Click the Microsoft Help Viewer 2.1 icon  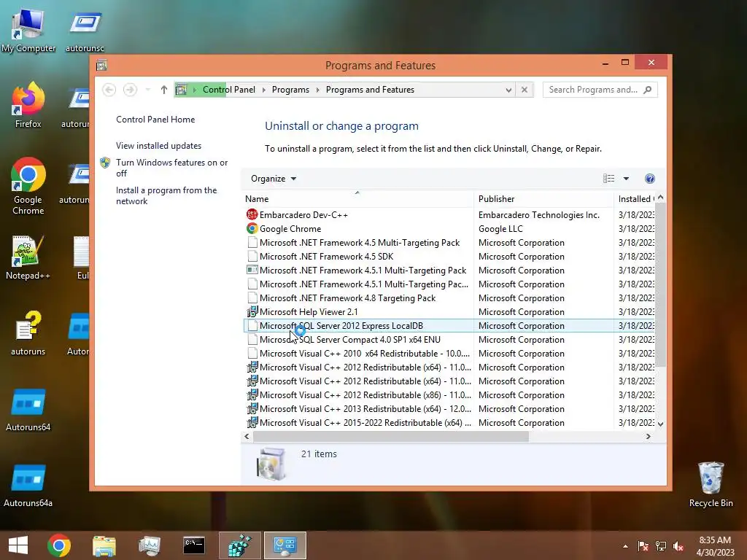(252, 312)
